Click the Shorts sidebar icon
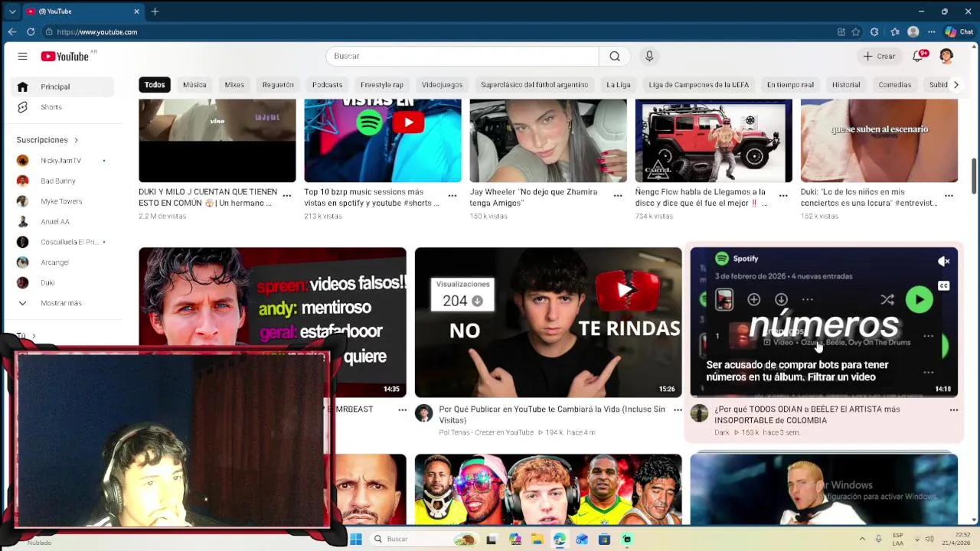This screenshot has height=551, width=980. coord(22,107)
